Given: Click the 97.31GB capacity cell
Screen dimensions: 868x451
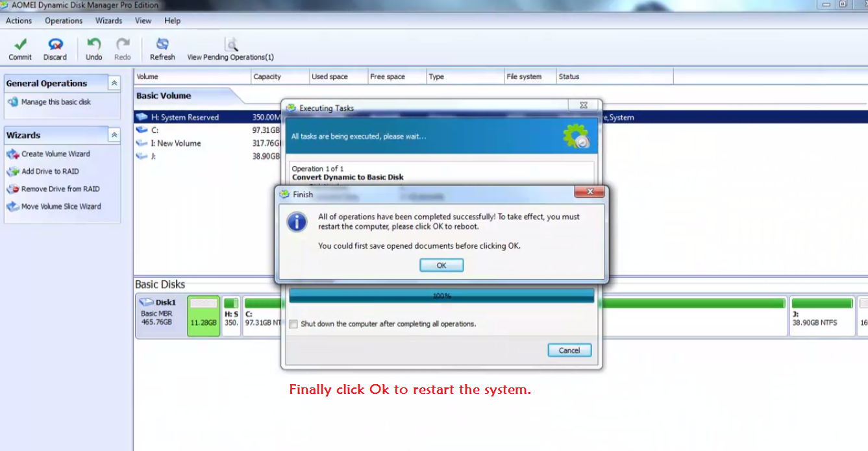Looking at the screenshot, I should [x=266, y=130].
